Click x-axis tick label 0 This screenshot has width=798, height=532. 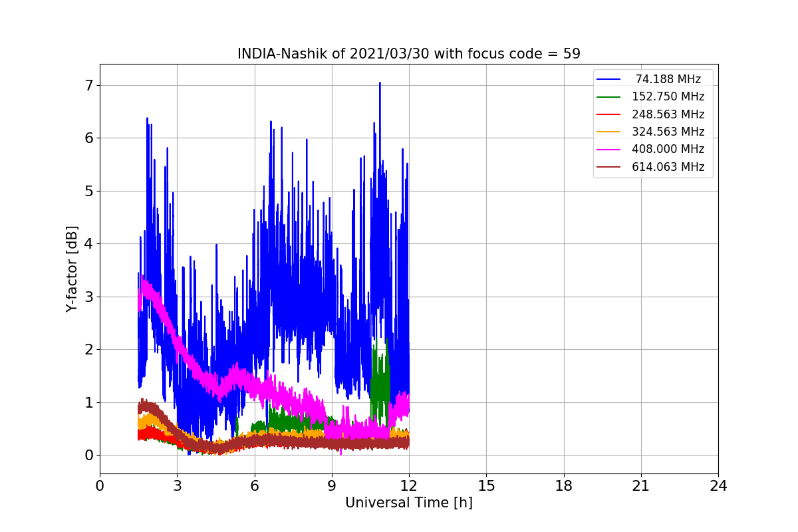coord(100,486)
